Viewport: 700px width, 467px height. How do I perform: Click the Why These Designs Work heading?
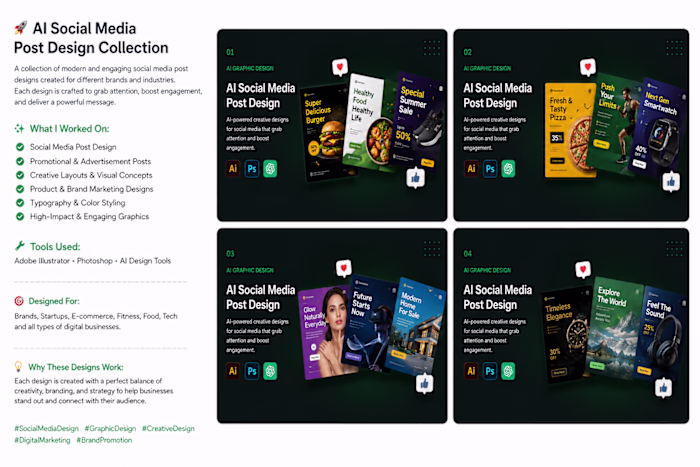pyautogui.click(x=76, y=367)
